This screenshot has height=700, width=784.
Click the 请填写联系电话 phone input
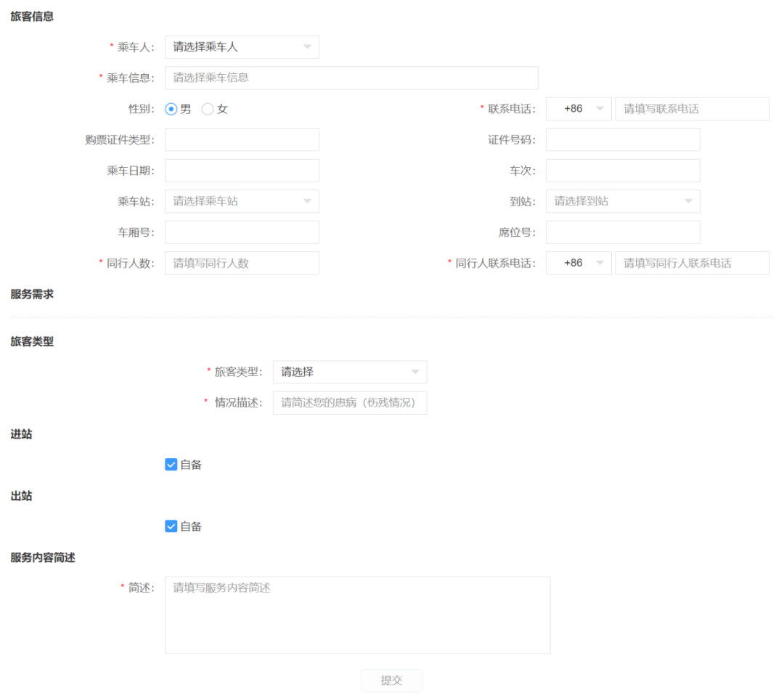(692, 109)
